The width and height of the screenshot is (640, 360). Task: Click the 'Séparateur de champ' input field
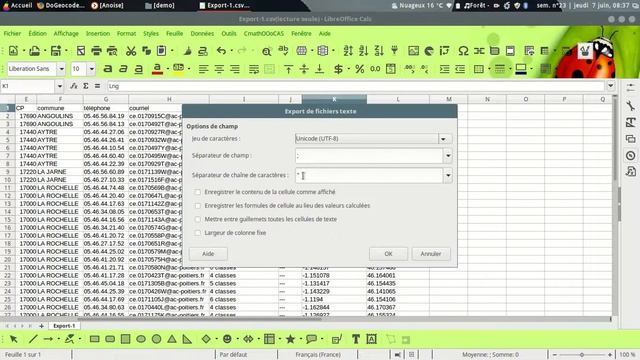369,156
